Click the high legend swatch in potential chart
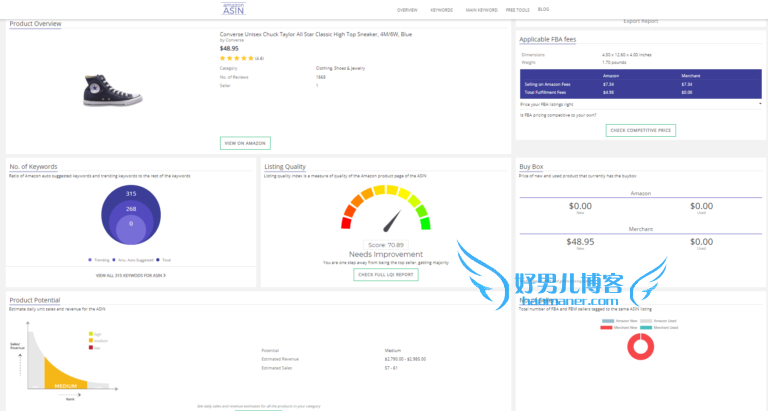The height and width of the screenshot is (411, 768). (x=91, y=334)
